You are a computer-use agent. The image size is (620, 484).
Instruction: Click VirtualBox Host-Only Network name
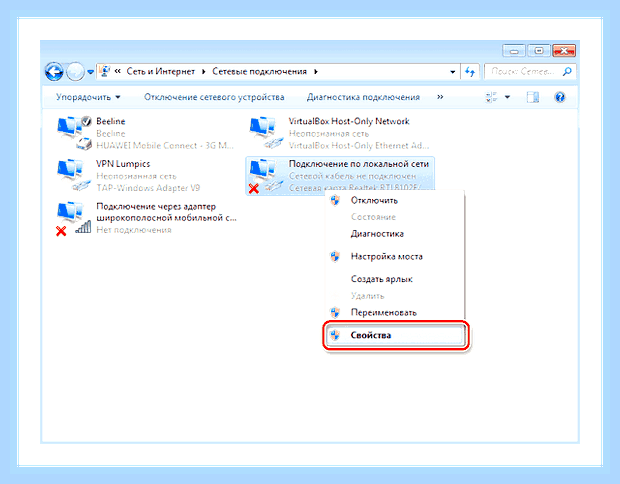click(349, 121)
